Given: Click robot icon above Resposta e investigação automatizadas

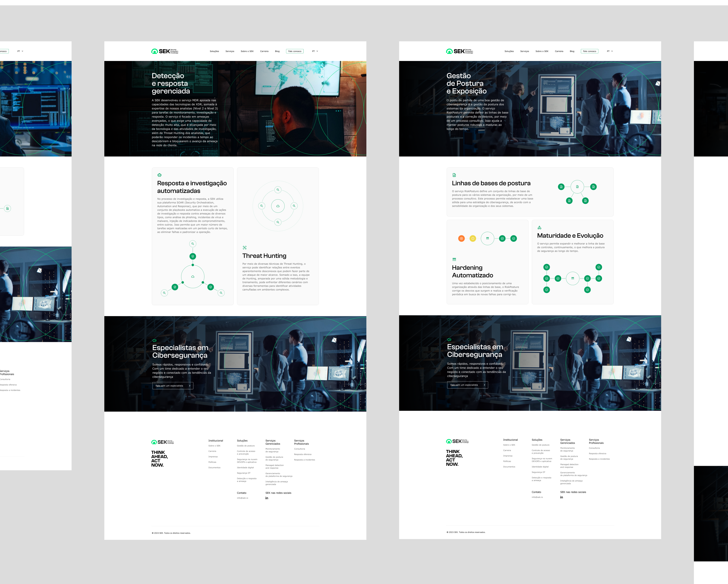Looking at the screenshot, I should [x=159, y=175].
